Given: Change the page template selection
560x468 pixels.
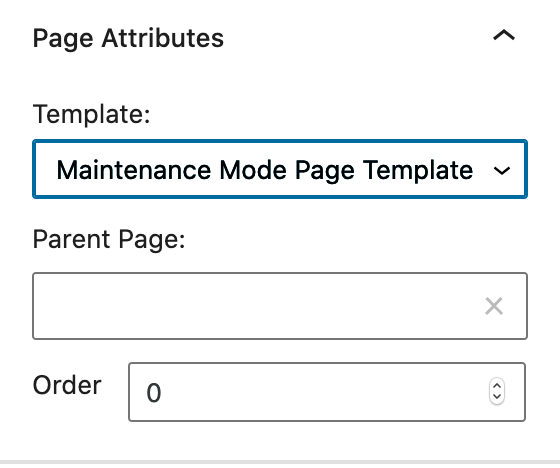Looking at the screenshot, I should 280,169.
